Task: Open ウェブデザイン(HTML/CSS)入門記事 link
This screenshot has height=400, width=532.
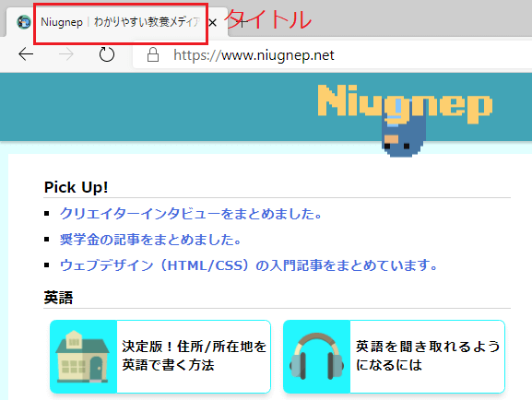Action: [249, 265]
